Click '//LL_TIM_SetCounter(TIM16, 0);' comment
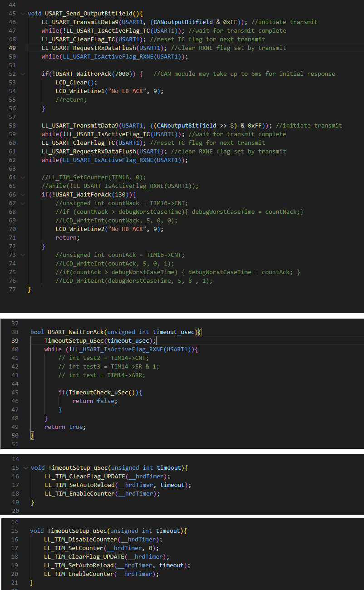The height and width of the screenshot is (590, 364). (94, 177)
